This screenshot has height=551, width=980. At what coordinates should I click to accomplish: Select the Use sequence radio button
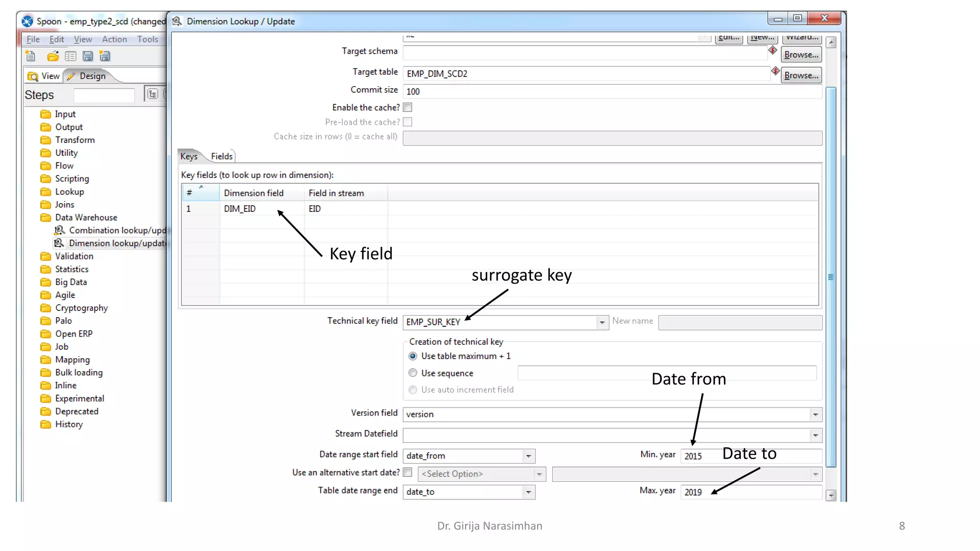(x=412, y=373)
